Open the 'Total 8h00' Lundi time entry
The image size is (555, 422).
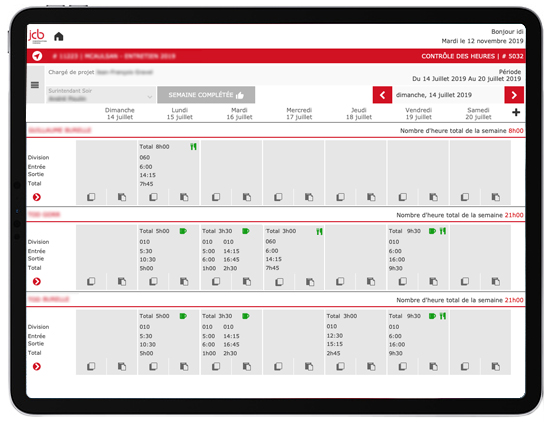154,147
